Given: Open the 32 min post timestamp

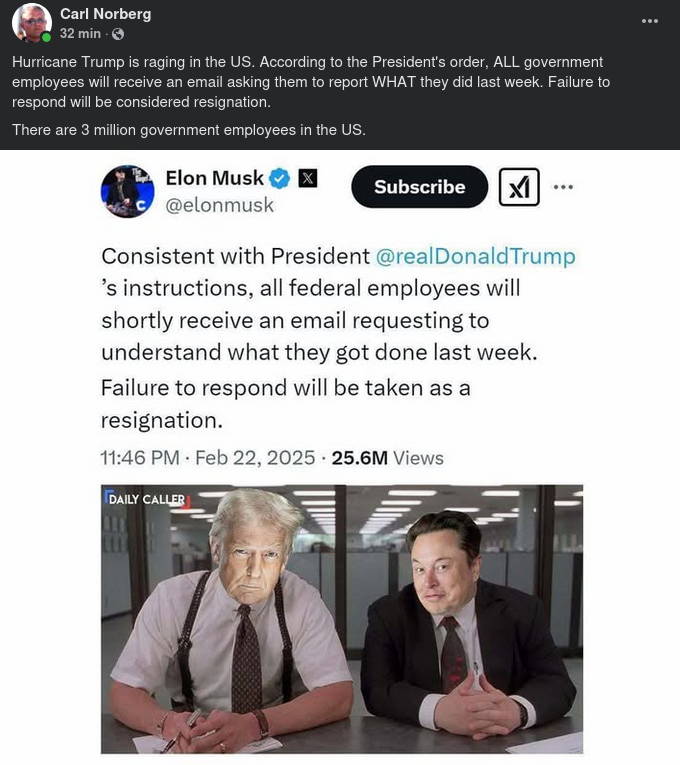Looking at the screenshot, I should click(x=80, y=34).
